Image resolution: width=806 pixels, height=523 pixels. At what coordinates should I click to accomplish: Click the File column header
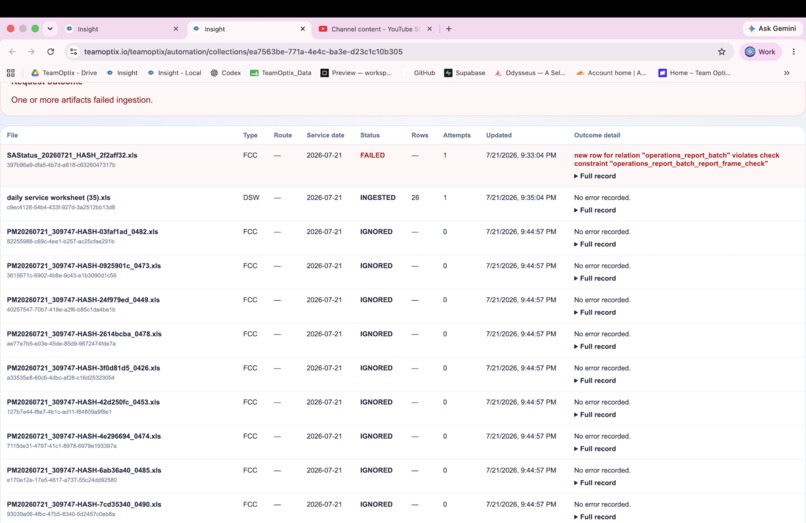pos(12,135)
